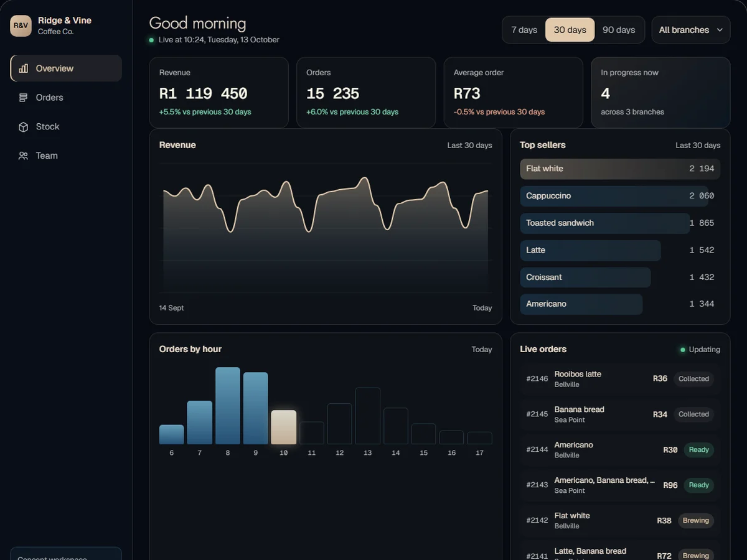Open order #2145 Banana bread

click(620, 414)
